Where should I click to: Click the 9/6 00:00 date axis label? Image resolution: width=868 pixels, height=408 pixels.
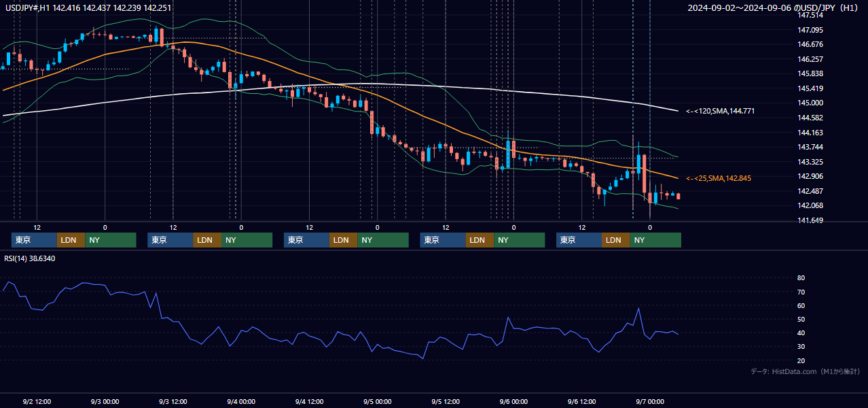pyautogui.click(x=513, y=402)
